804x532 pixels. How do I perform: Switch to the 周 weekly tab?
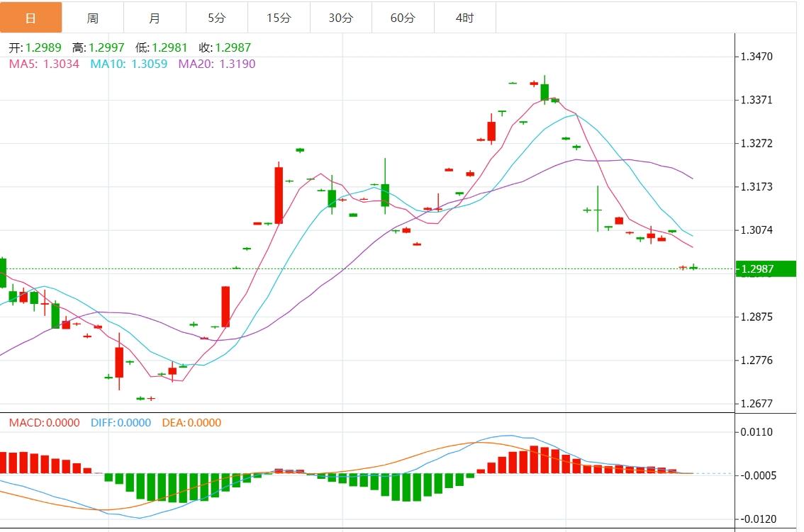pyautogui.click(x=93, y=18)
